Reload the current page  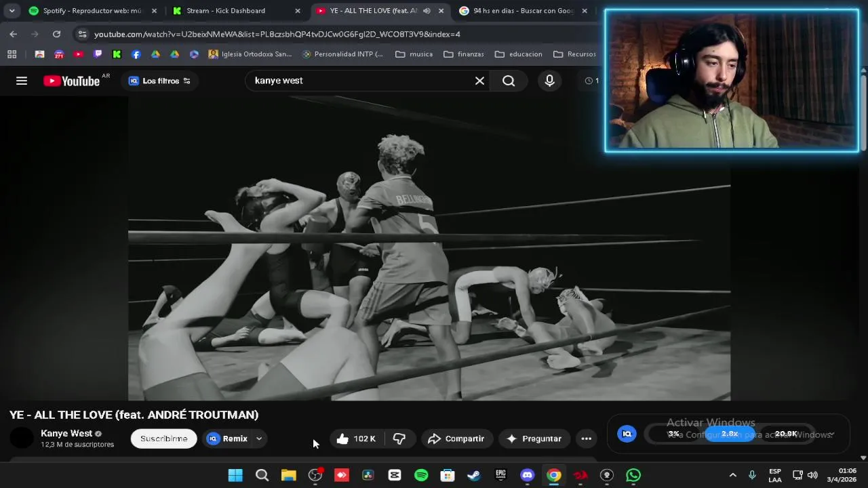[x=56, y=34]
